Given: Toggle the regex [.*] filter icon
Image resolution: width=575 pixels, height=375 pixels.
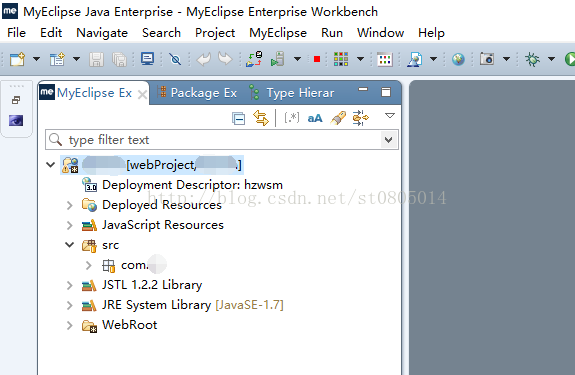Looking at the screenshot, I should click(292, 118).
